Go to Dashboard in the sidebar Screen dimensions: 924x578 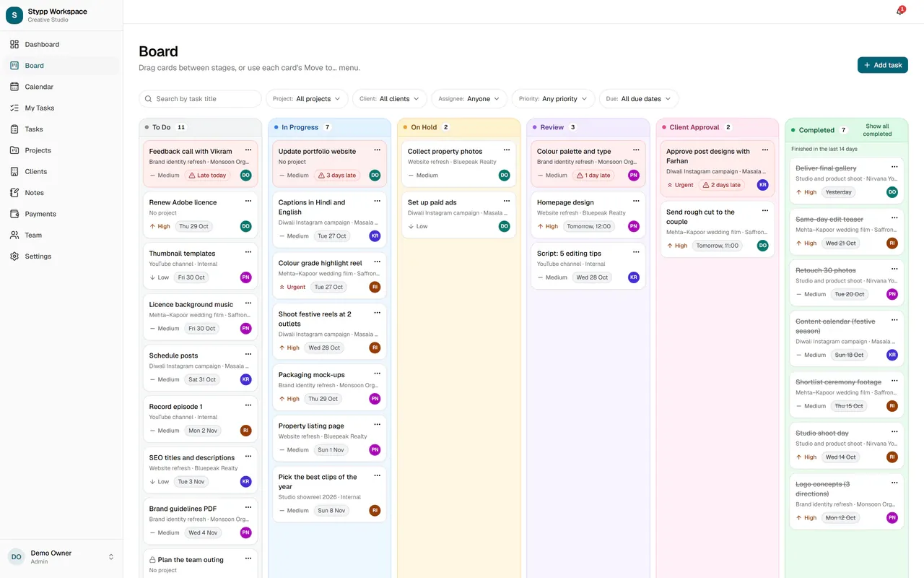(x=61, y=45)
